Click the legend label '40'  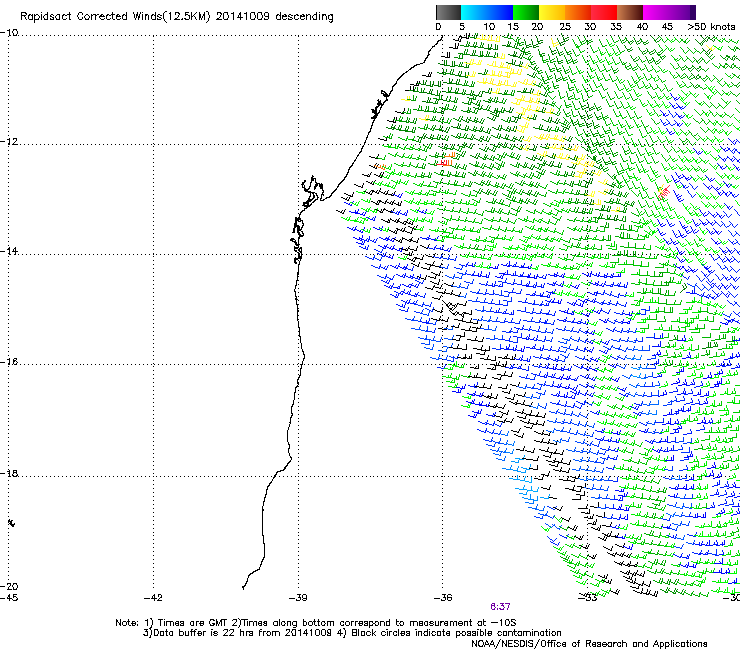point(642,27)
